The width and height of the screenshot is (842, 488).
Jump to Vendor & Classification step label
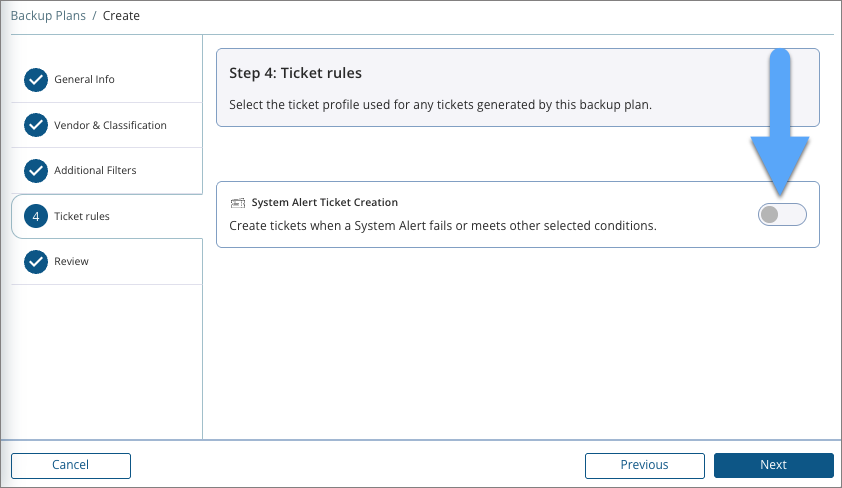click(110, 125)
